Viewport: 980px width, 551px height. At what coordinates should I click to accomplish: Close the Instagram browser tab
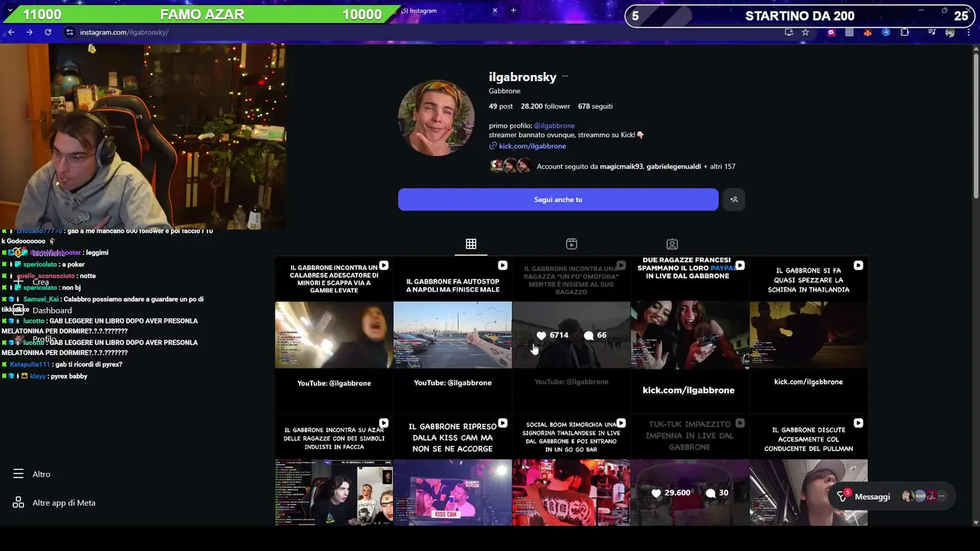[x=495, y=11]
